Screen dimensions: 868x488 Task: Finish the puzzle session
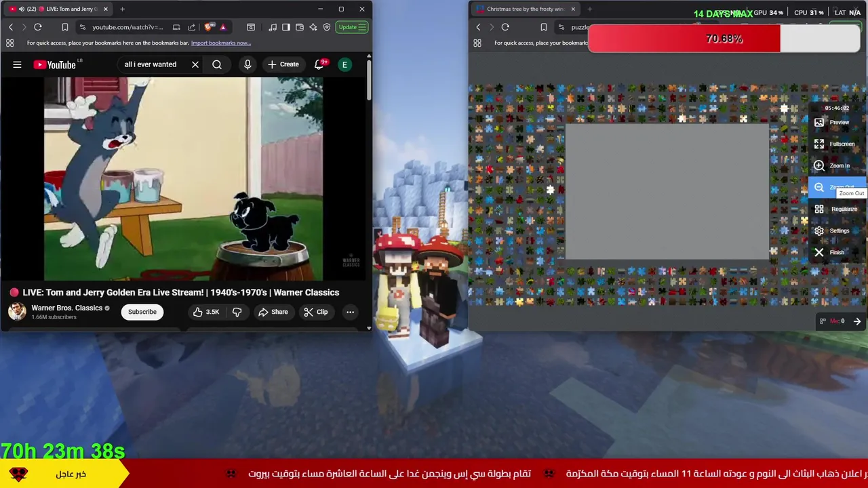point(837,253)
